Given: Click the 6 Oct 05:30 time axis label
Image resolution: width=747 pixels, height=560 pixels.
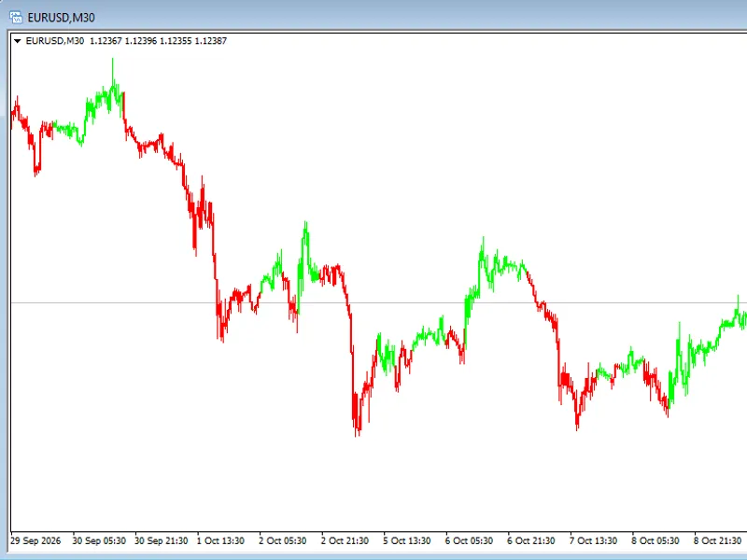Looking at the screenshot, I should pos(470,541).
